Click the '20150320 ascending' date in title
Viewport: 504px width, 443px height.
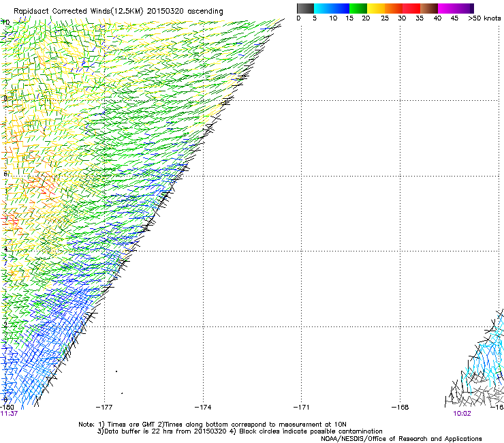click(185, 11)
